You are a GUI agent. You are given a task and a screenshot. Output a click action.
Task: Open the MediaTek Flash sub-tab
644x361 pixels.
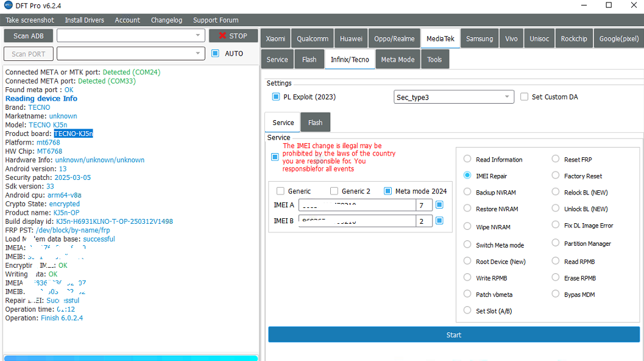[310, 60]
